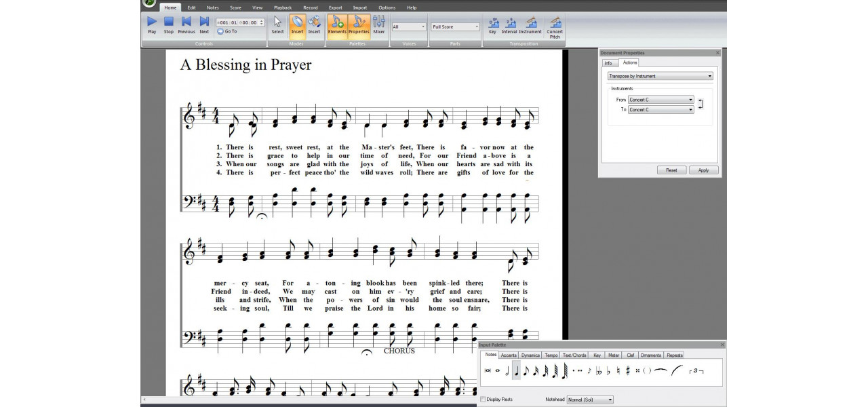Viewport: 868px width, 407px height.
Task: Start playback with the Play button
Action: coord(152,24)
